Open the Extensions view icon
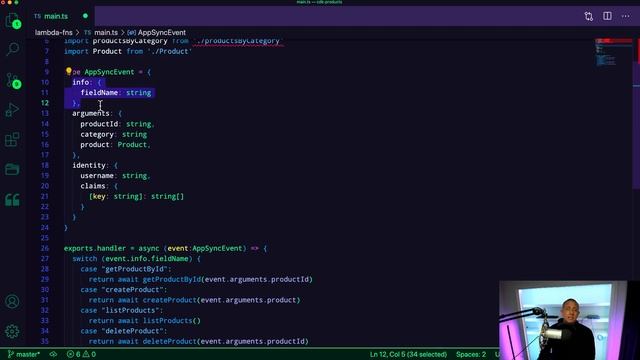This screenshot has height=360, width=640. click(12, 140)
